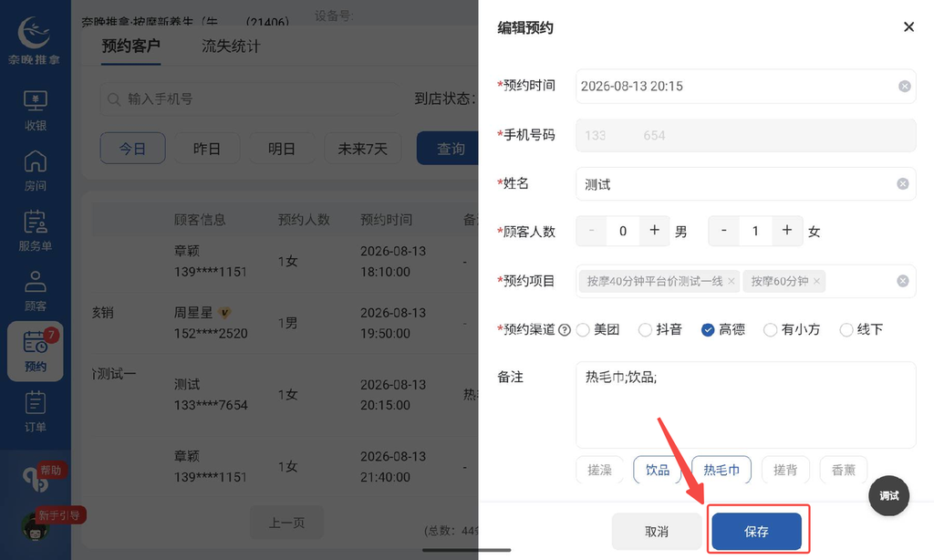Click the 预约渠道 help question icon
This screenshot has height=560, width=934.
point(564,330)
